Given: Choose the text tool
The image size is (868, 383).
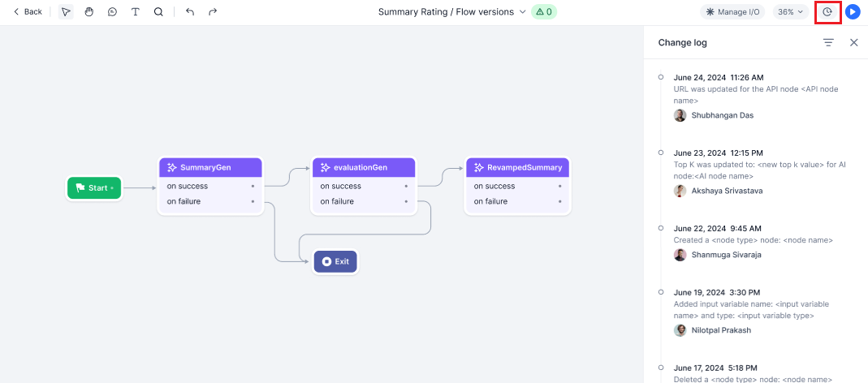Looking at the screenshot, I should click(135, 12).
